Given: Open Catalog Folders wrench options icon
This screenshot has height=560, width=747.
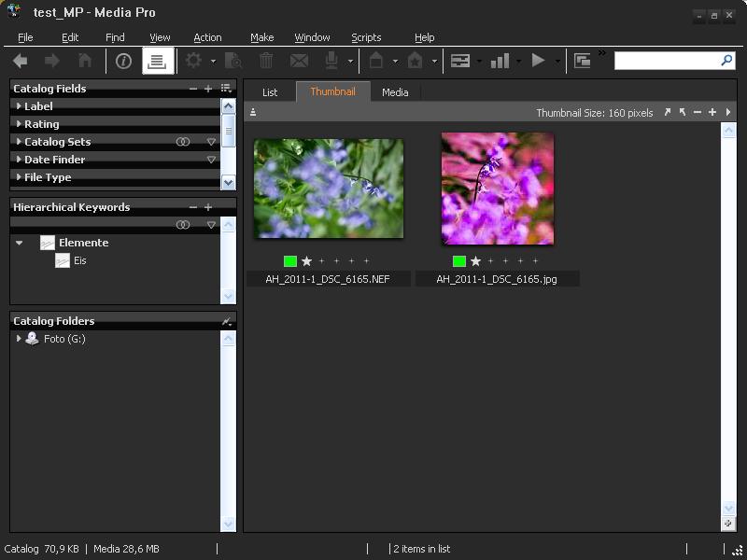Looking at the screenshot, I should (x=227, y=321).
